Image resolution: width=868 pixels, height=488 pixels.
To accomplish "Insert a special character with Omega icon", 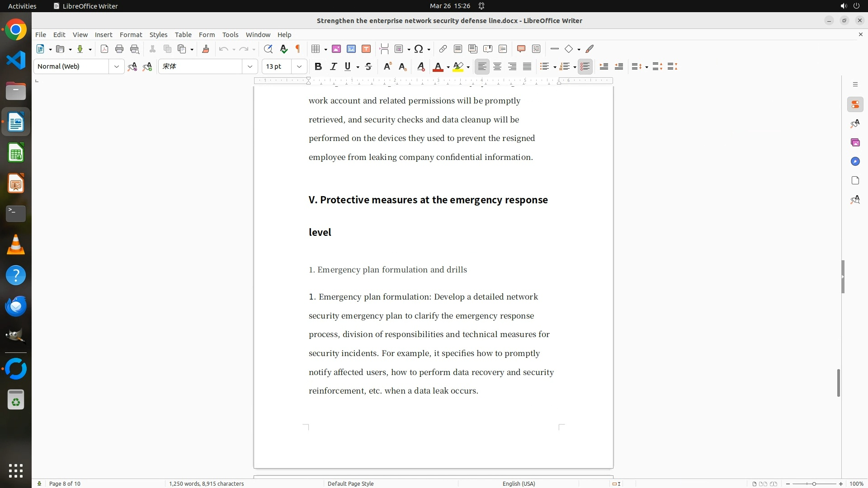I will [419, 49].
